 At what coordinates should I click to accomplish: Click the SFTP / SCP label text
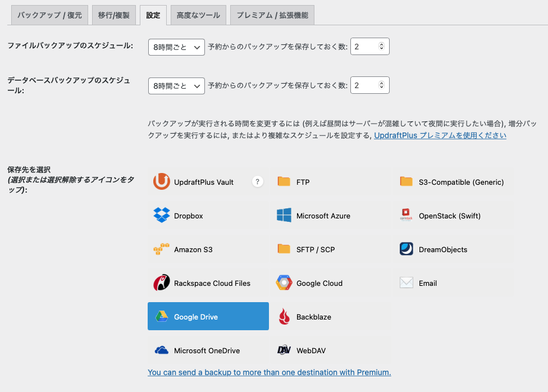click(x=316, y=249)
